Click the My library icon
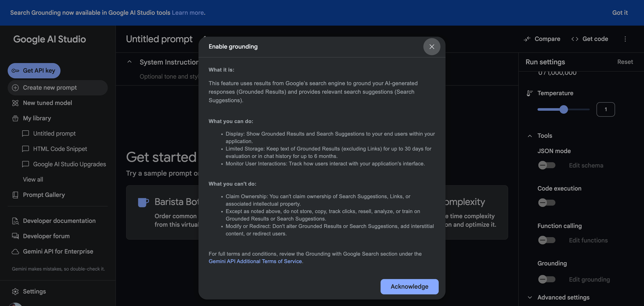644x306 pixels. pyautogui.click(x=15, y=118)
